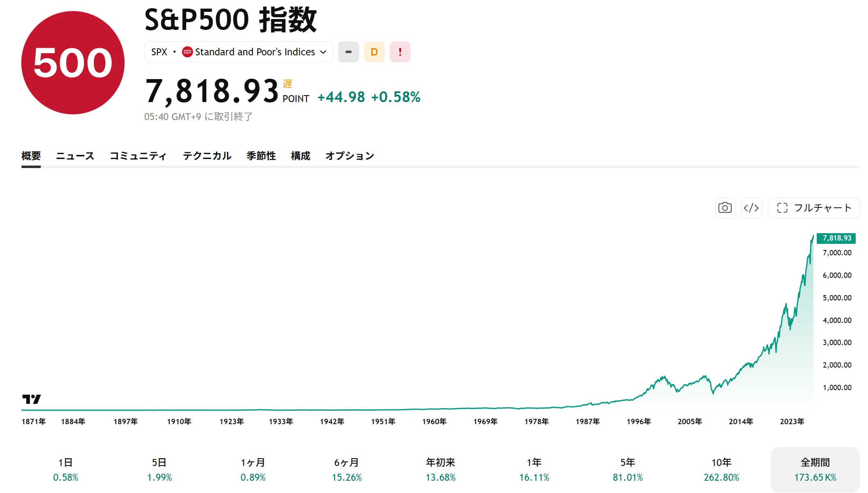Choose the 10年 time range
868x493 pixels.
coord(721,470)
